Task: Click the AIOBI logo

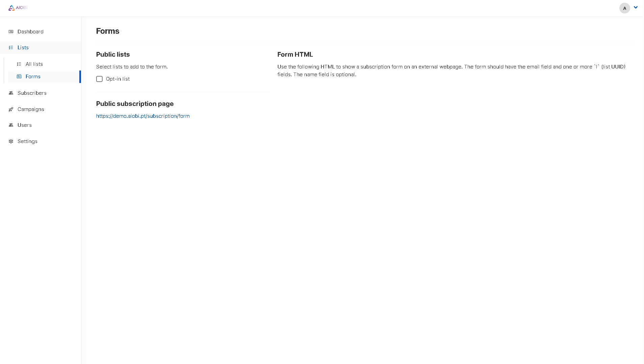Action: coord(18,7)
